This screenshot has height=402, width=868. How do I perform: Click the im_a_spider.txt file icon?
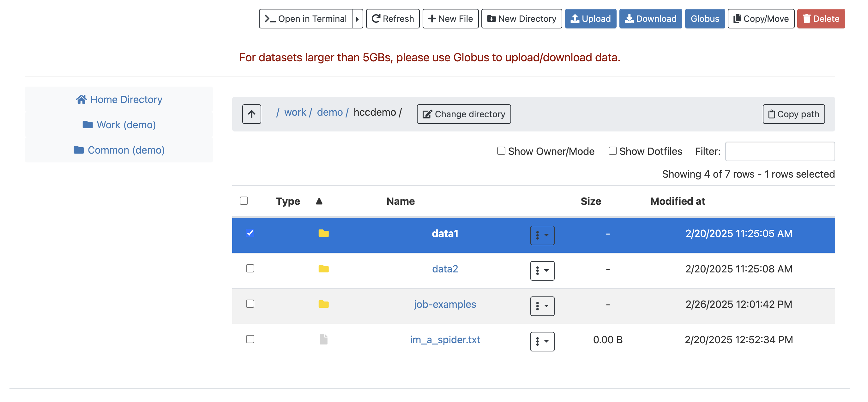click(x=323, y=339)
